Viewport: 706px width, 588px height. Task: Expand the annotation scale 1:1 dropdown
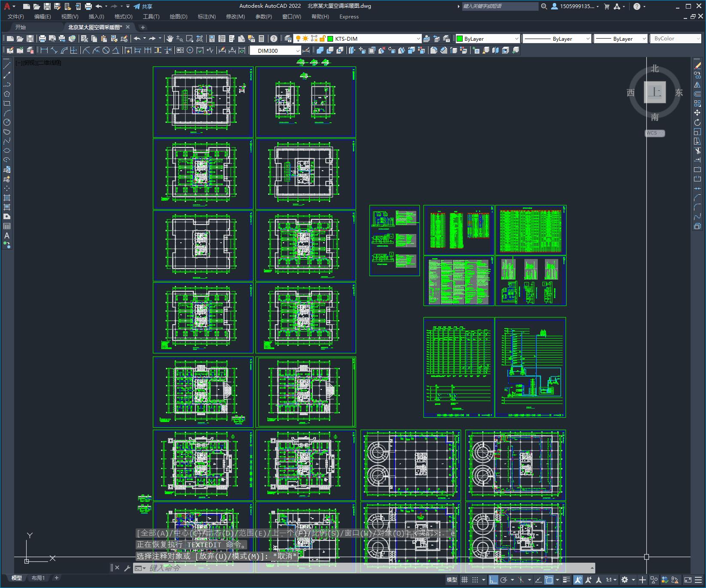click(611, 580)
